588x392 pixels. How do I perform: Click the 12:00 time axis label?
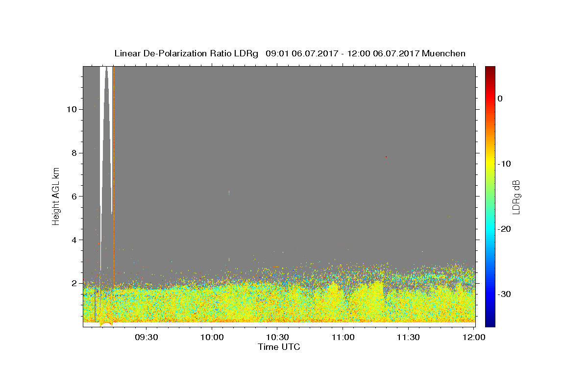pos(474,338)
